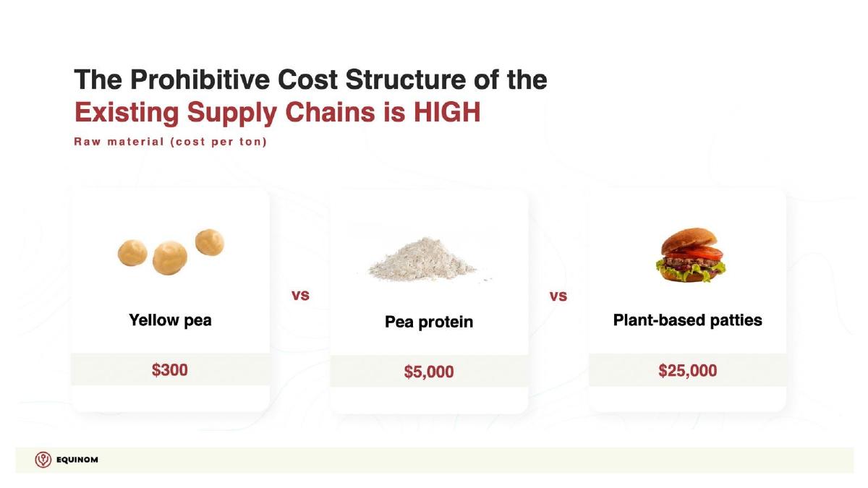Click the red 'Existing Supply Chains is HIGH' heading
The height and width of the screenshot is (488, 868).
(x=277, y=113)
